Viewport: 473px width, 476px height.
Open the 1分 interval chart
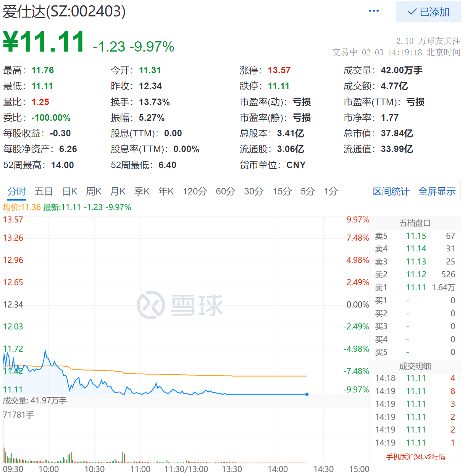(331, 191)
